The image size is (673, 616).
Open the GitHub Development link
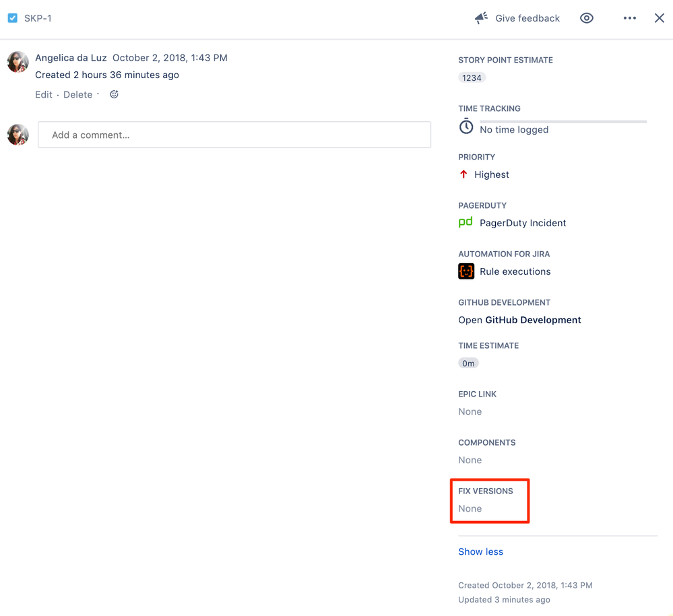pos(533,320)
